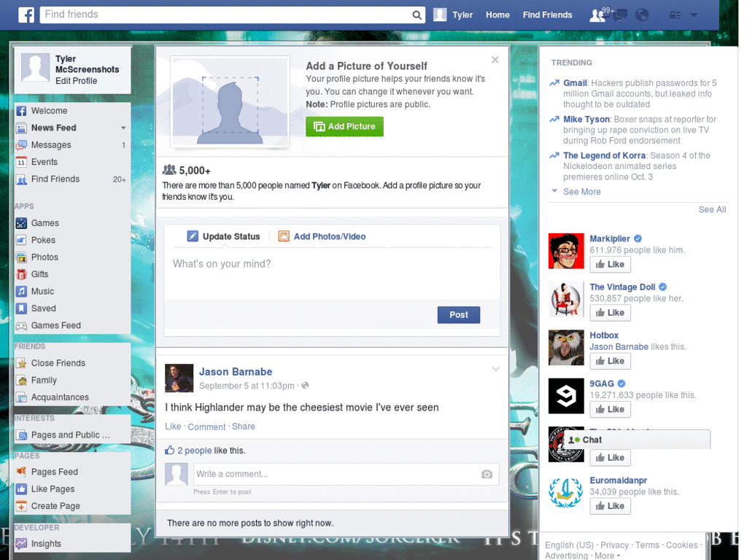Click Comment on Jason Barnabe's post

pyautogui.click(x=206, y=427)
